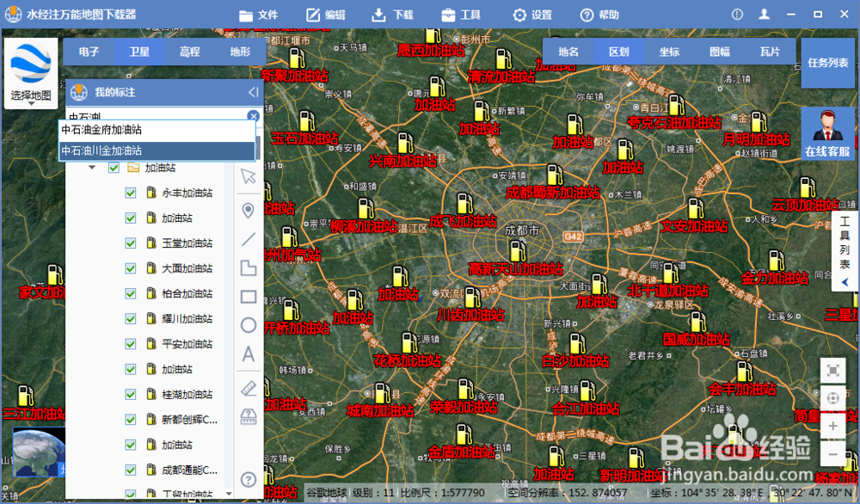
Task: Click the globe overview thumbnail
Action: [39, 452]
